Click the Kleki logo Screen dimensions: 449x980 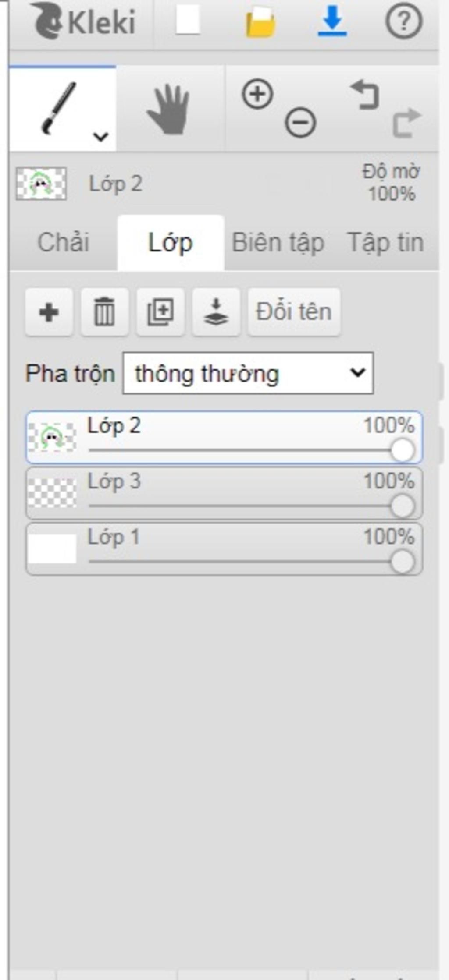point(83,21)
